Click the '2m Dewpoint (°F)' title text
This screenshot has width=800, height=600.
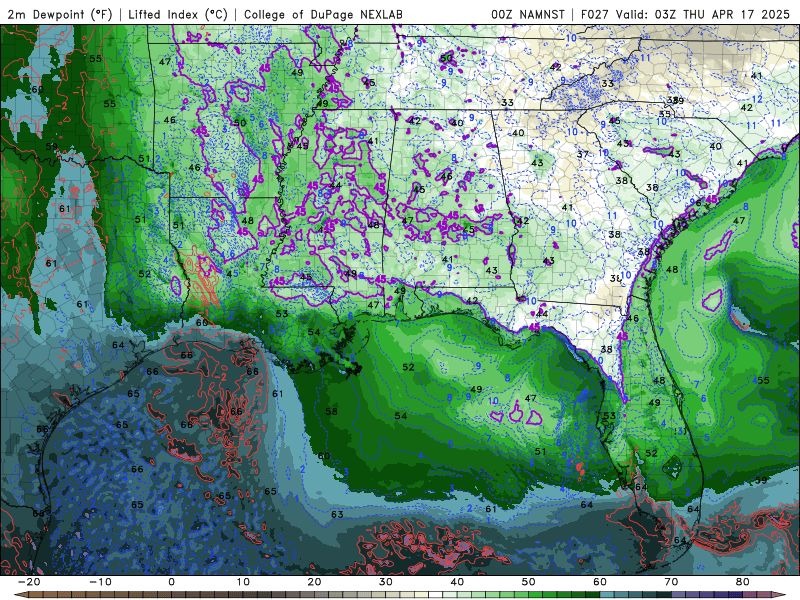60,14
